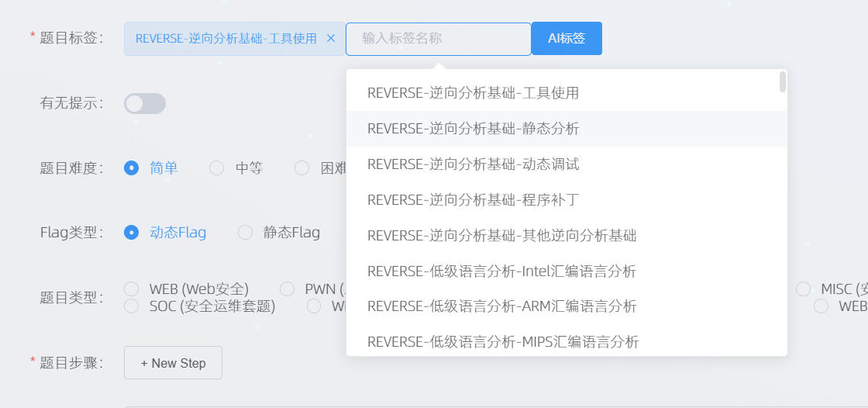
Task: Select the PWN challenge type radio
Action: (288, 289)
